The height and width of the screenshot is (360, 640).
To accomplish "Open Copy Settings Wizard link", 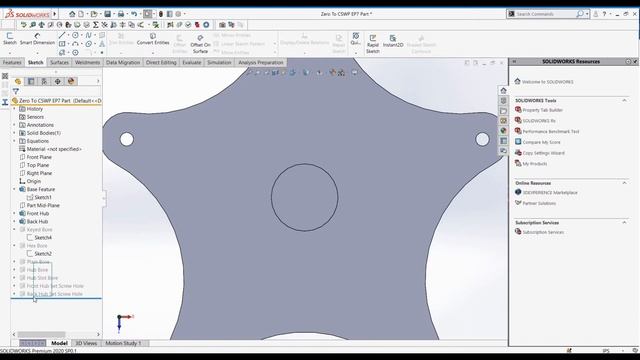I will tap(543, 153).
